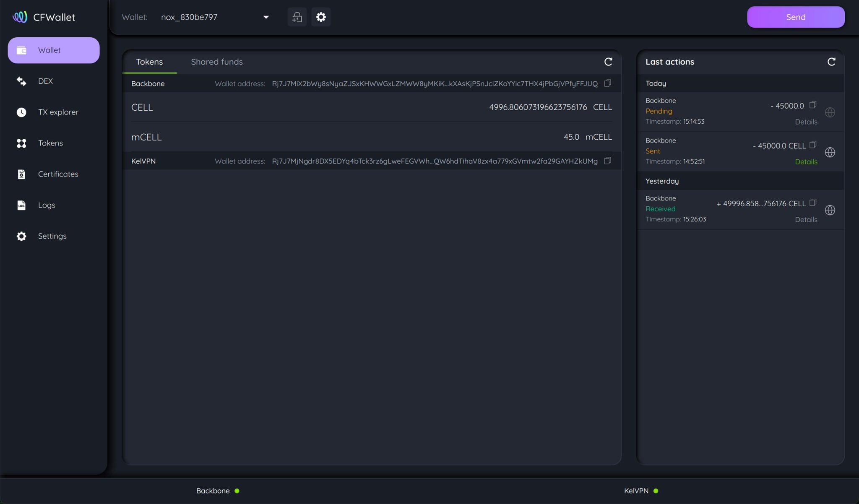The image size is (859, 504).
Task: Copy the Received transaction hash
Action: click(x=813, y=203)
